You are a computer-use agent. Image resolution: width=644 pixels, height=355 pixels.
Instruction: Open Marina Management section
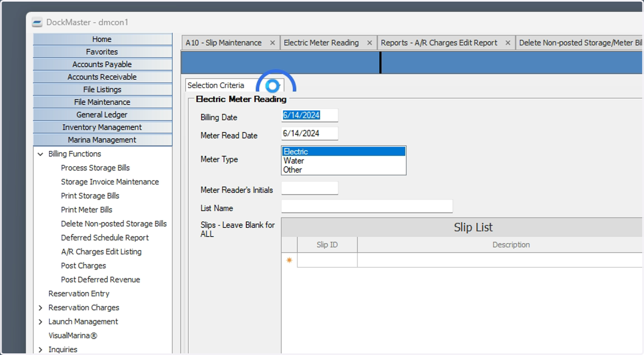tap(103, 140)
